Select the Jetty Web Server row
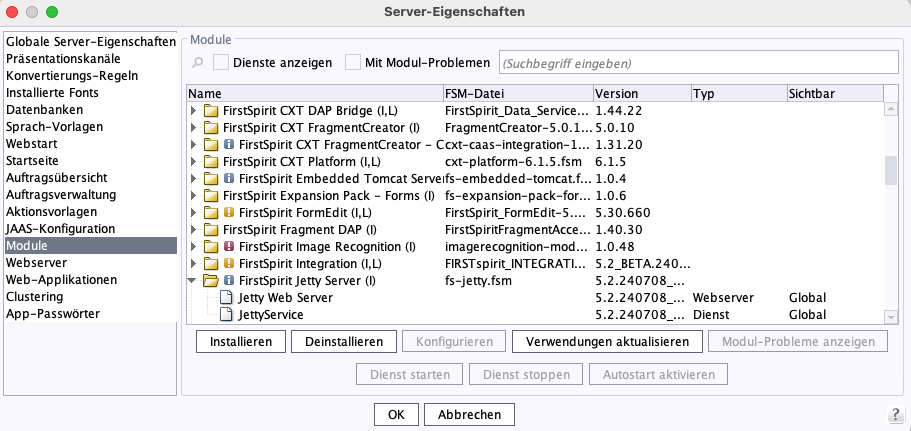911x431 pixels. 535,298
